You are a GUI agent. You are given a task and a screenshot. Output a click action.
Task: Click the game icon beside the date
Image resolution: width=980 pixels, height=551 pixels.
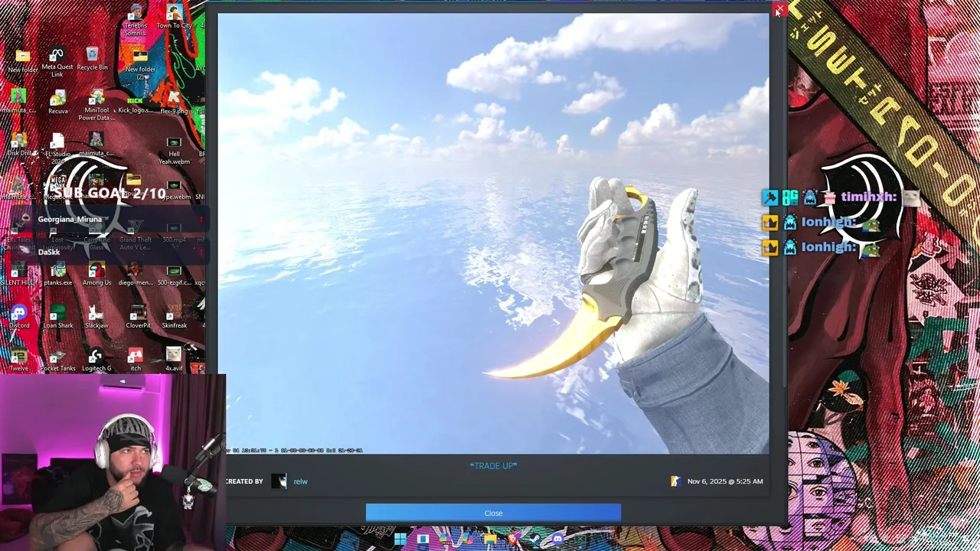(675, 481)
